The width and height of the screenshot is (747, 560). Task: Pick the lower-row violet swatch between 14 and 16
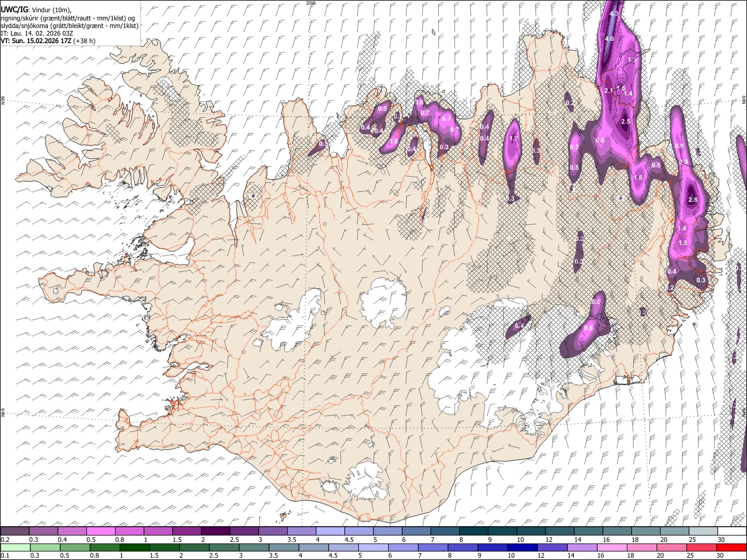tap(581, 547)
